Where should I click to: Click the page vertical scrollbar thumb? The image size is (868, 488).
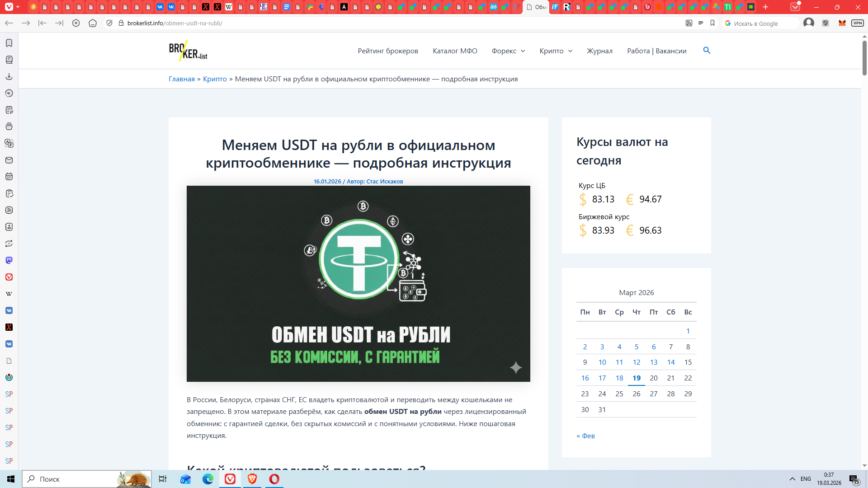click(864, 58)
